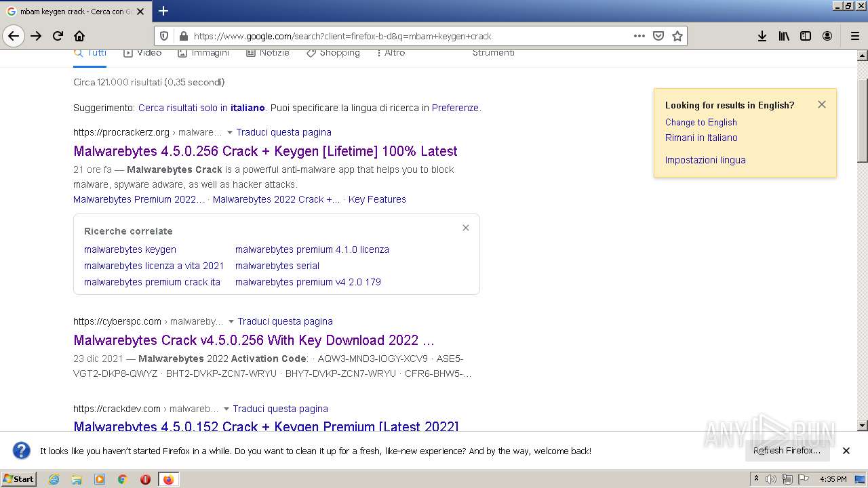The image size is (868, 488).
Task: Open Library bookmarks and history
Action: pos(784,36)
